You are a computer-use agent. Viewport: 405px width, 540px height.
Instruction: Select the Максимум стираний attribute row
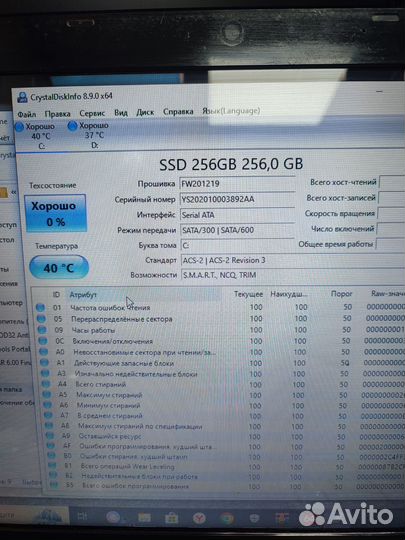(224, 395)
